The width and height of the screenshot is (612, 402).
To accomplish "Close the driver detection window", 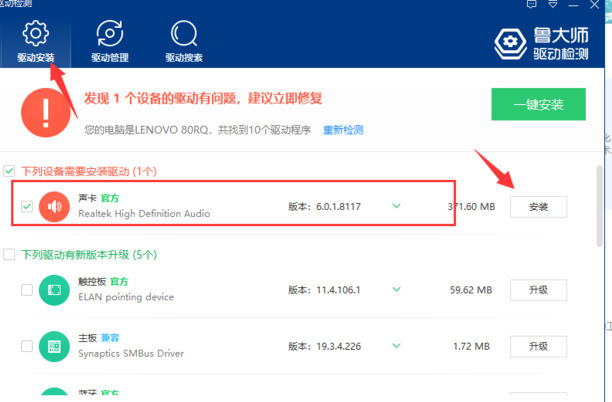I will [x=594, y=4].
